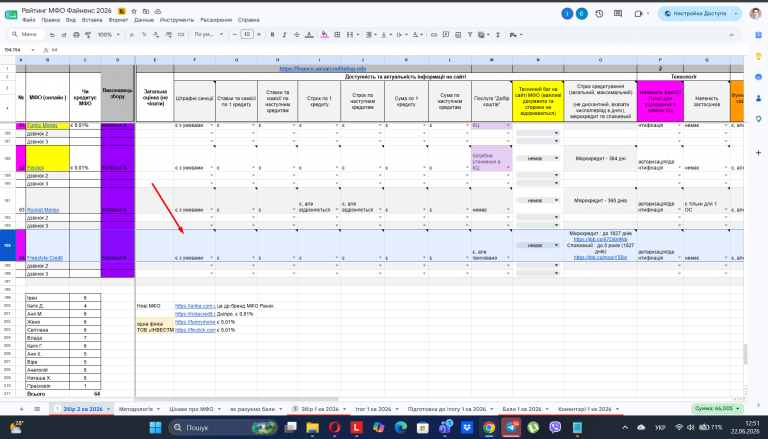Viewport: 768px width, 439px height.
Task: Open the Freestyle Credit link
Action: (45, 258)
